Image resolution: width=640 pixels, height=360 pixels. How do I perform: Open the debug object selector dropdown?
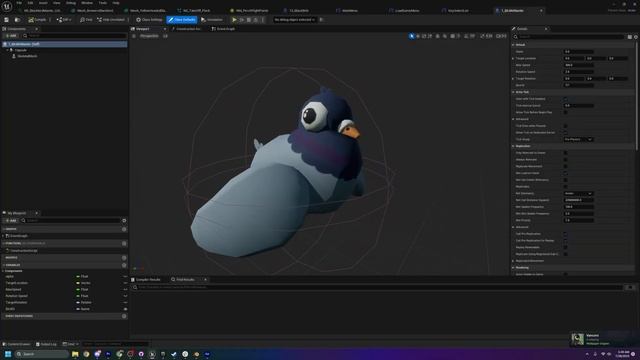click(x=295, y=20)
